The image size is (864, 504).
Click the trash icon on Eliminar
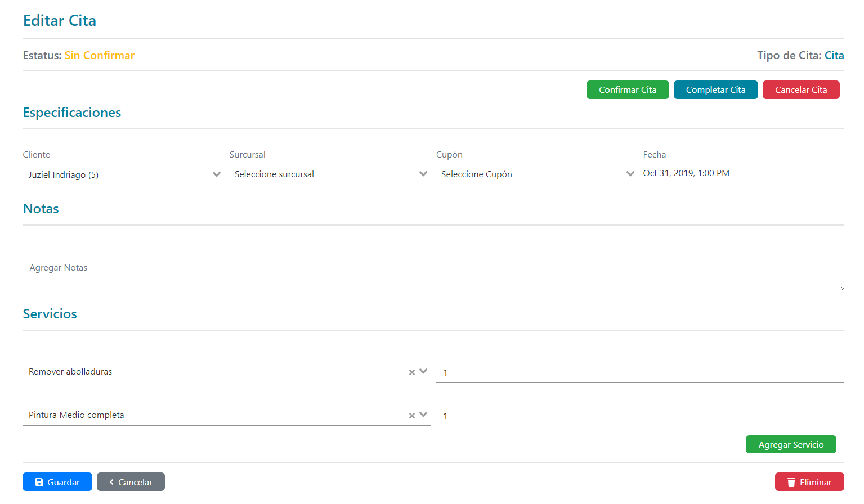[x=791, y=482]
